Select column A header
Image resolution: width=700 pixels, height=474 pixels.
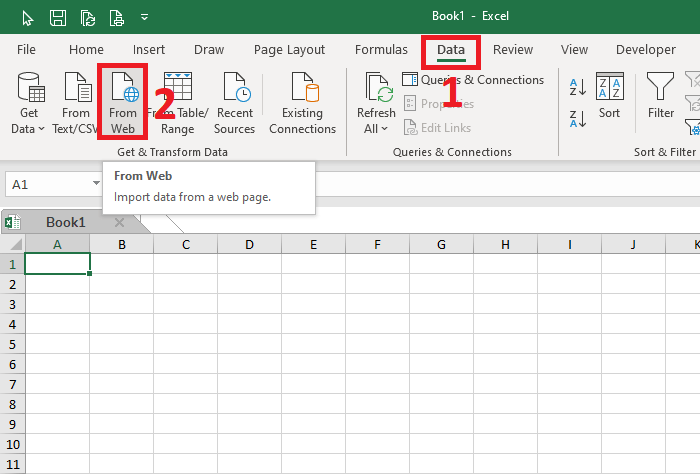[x=57, y=245]
